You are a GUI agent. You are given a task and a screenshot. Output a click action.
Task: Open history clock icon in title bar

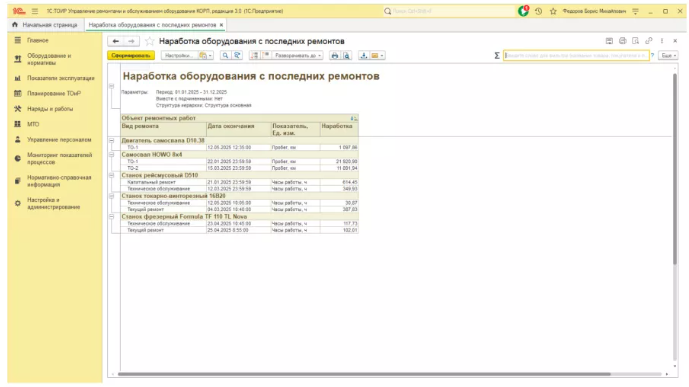(538, 11)
